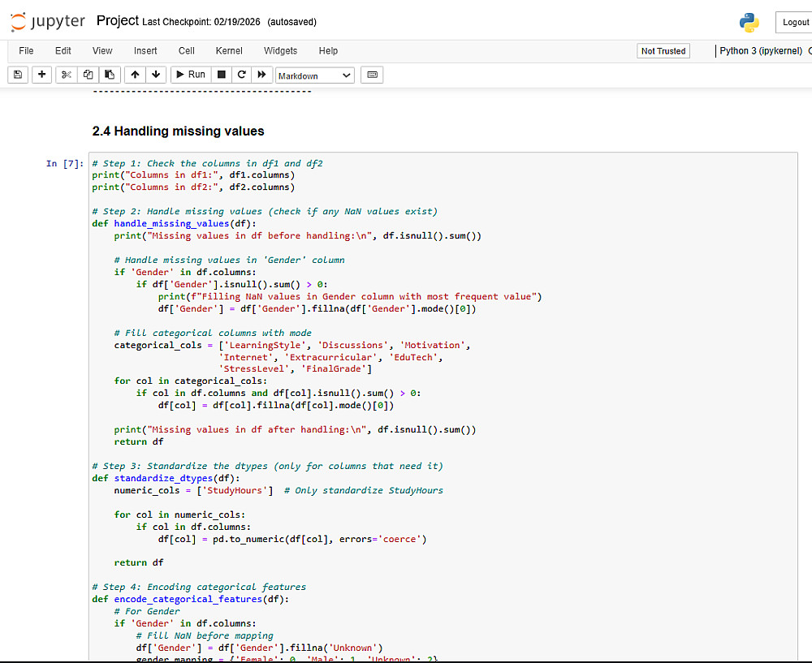This screenshot has height=663, width=812.
Task: Click the Python logo icon
Action: [749, 22]
